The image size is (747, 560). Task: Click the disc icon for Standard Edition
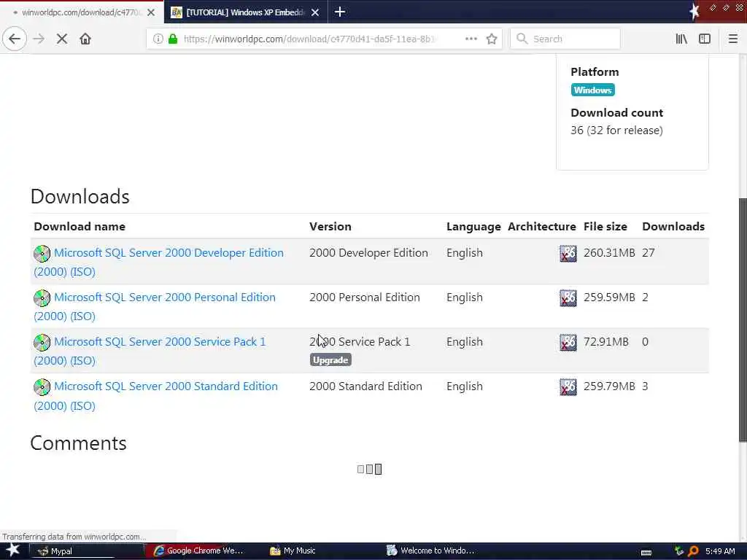(x=42, y=387)
